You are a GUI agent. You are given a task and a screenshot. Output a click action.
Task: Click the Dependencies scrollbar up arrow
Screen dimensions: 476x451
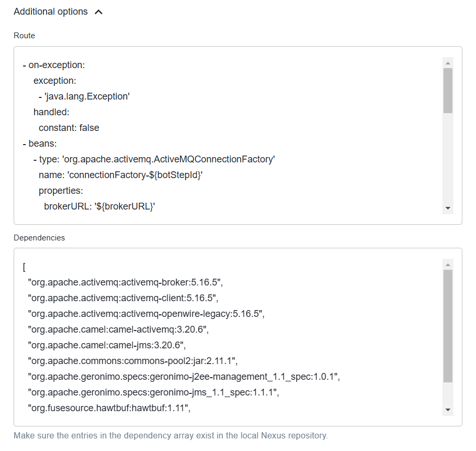coord(448,265)
